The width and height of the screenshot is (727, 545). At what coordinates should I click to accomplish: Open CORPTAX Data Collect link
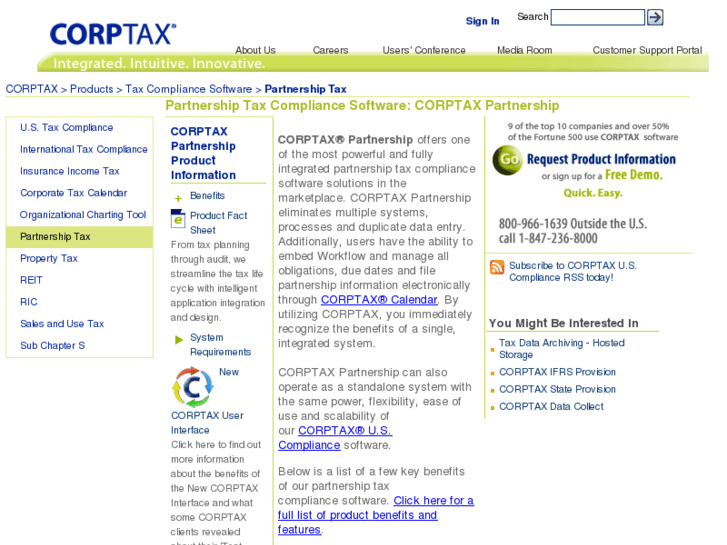tap(551, 406)
